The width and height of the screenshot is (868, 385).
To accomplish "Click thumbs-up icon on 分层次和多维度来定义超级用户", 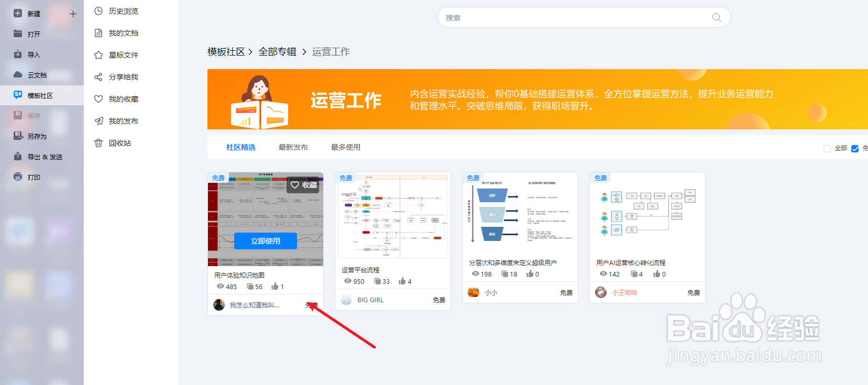I will [530, 274].
